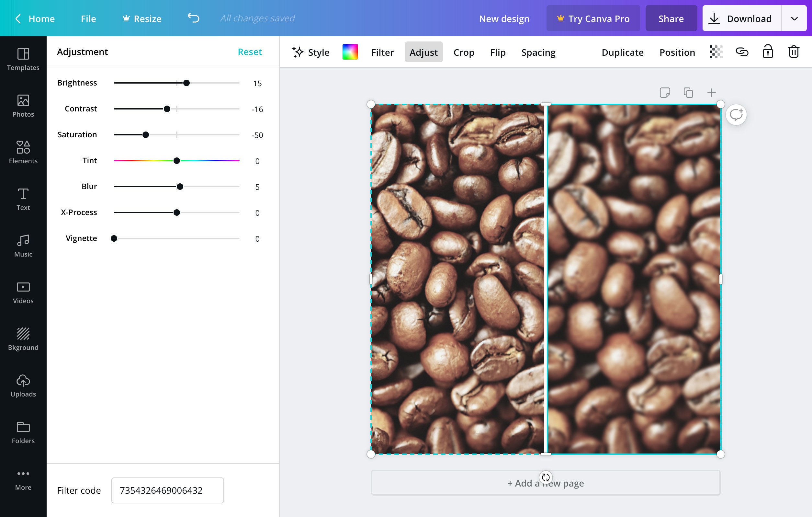Click the Share button
The height and width of the screenshot is (517, 812).
pos(672,18)
